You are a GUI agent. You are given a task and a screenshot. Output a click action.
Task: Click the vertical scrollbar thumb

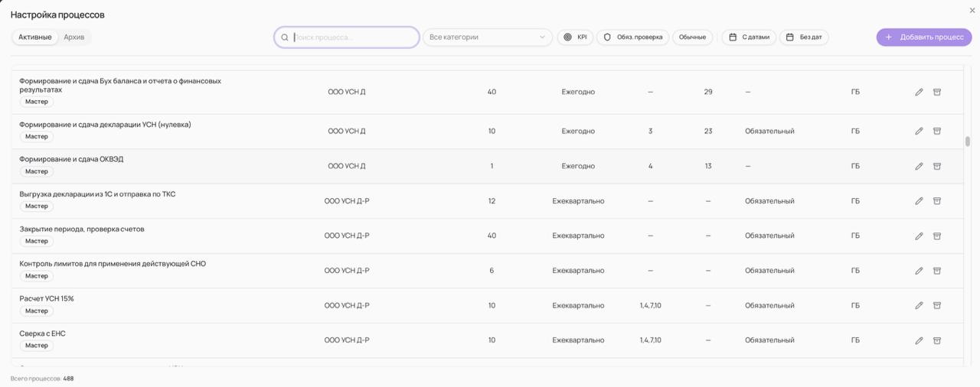click(x=968, y=141)
